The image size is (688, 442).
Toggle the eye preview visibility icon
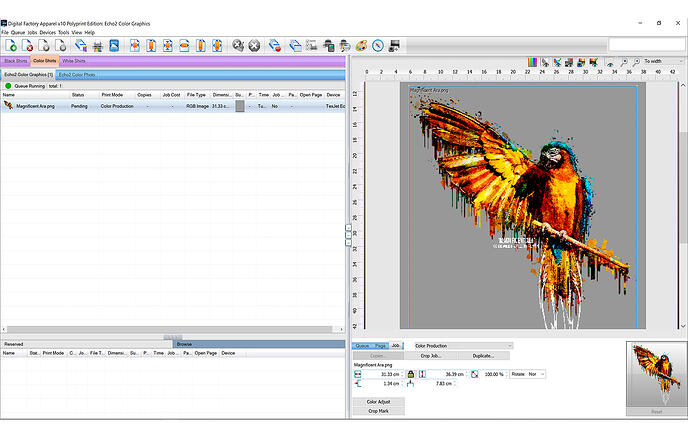(610, 63)
